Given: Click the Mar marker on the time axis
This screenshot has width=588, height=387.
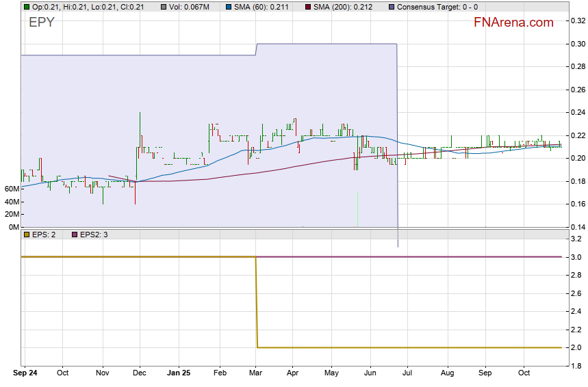Looking at the screenshot, I should click(255, 373).
